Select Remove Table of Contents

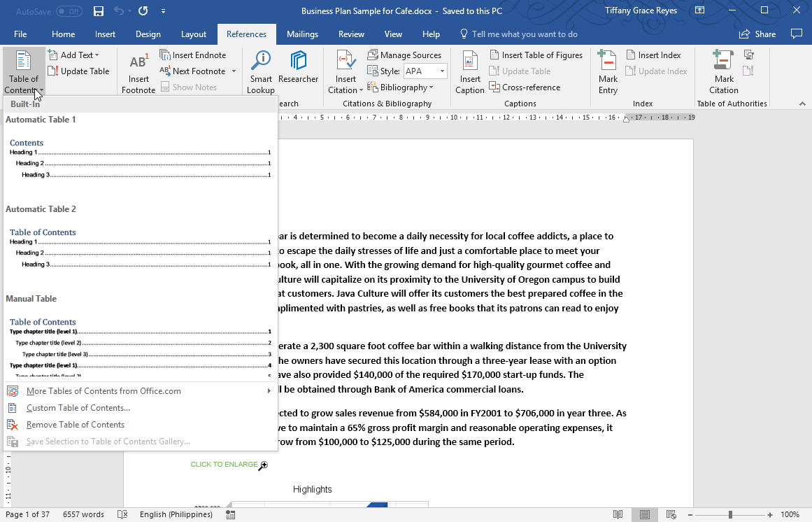tap(75, 424)
